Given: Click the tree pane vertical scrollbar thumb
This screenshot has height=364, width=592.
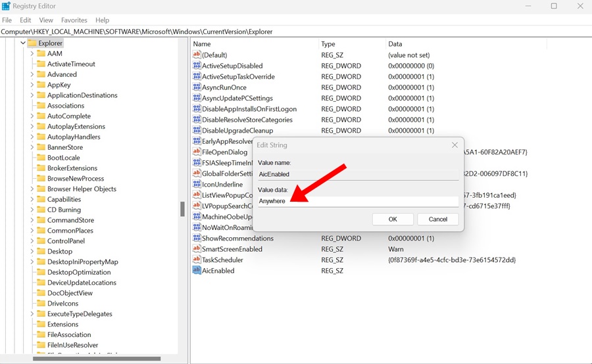Looking at the screenshot, I should [x=182, y=209].
